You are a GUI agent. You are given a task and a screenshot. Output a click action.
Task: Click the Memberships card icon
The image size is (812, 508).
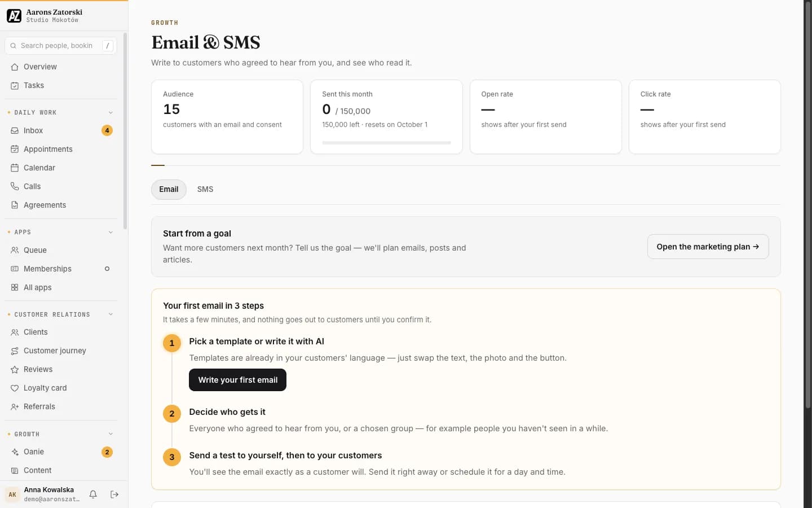click(x=15, y=269)
